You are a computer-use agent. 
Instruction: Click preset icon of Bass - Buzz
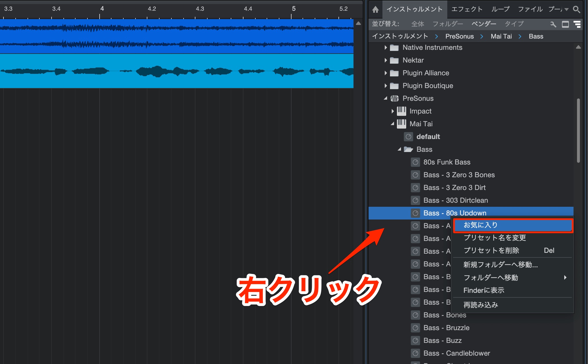click(x=415, y=341)
